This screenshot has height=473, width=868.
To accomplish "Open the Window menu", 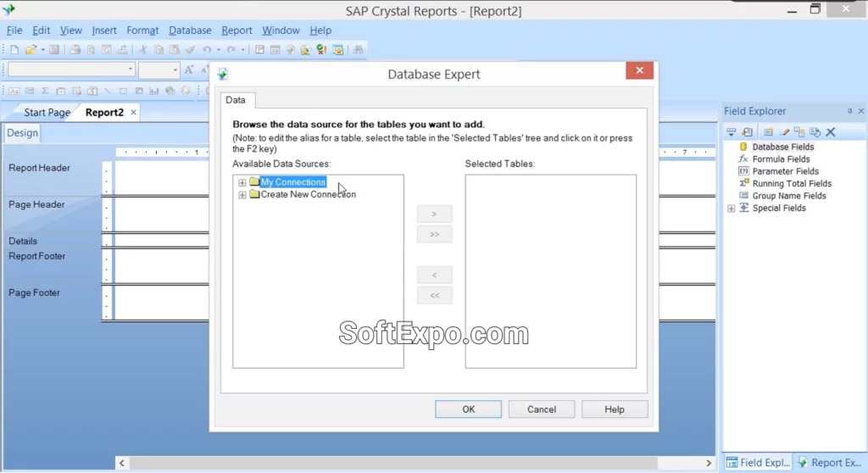I will 281,31.
